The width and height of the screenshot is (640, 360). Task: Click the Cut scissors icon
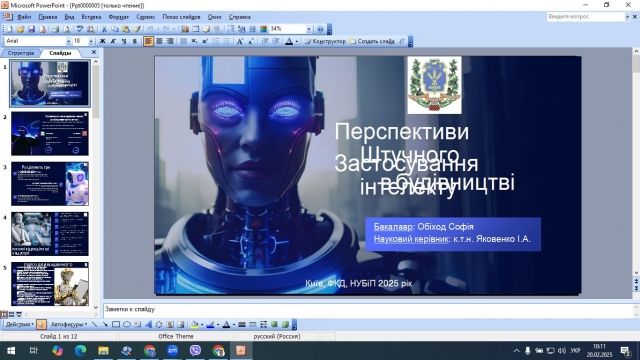point(104,29)
